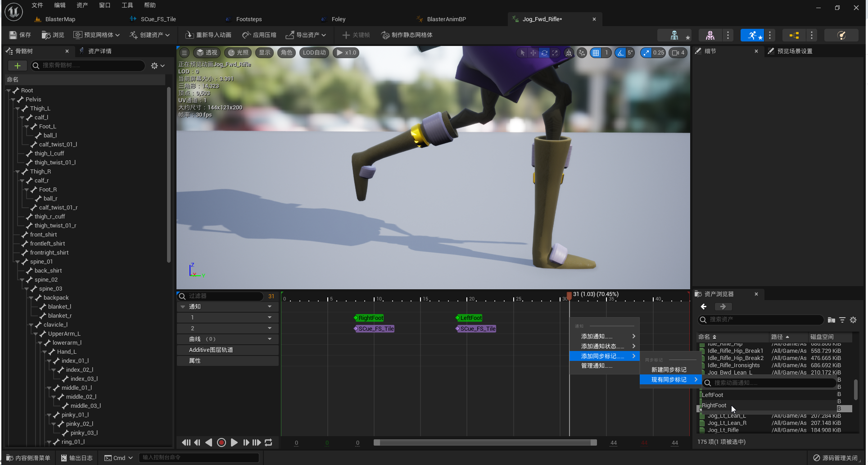
Task: Collapse the 通知 notifies track
Action: [x=183, y=307]
